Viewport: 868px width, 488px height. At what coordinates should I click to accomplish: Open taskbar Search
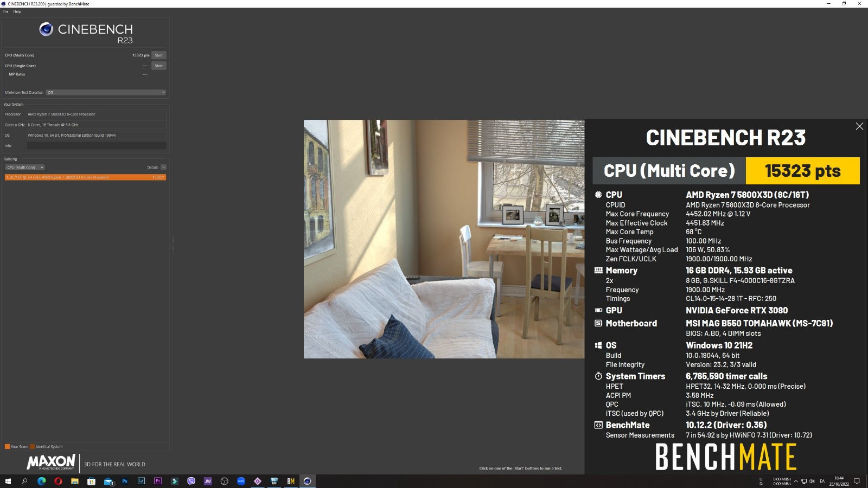[x=24, y=481]
